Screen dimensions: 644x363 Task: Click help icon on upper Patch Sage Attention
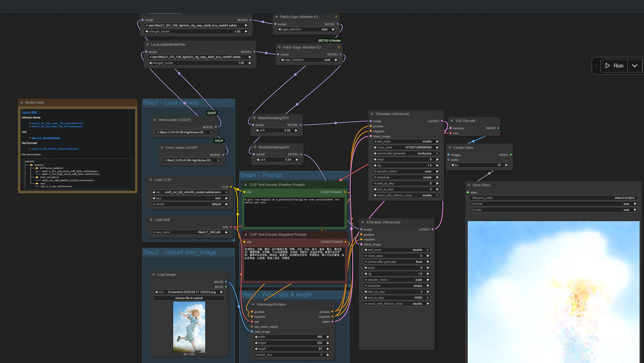[x=336, y=17]
